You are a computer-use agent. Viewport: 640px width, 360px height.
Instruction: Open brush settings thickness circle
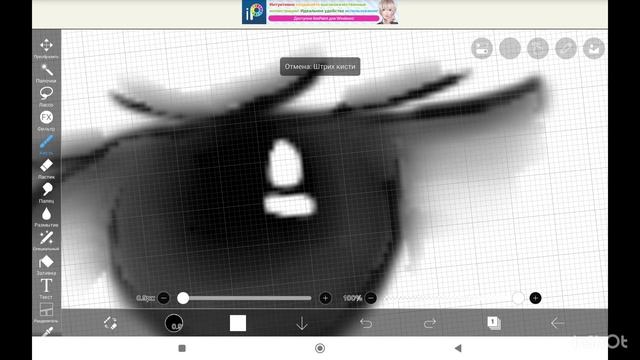tap(174, 323)
